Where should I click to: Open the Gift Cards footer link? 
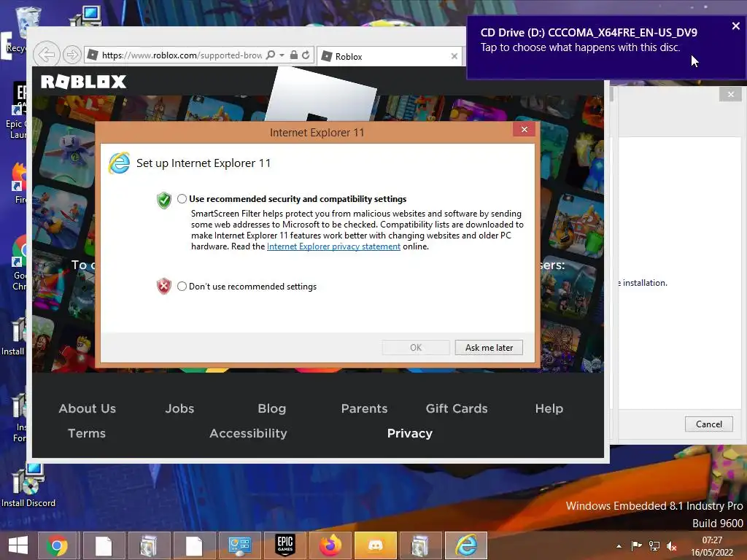tap(457, 408)
